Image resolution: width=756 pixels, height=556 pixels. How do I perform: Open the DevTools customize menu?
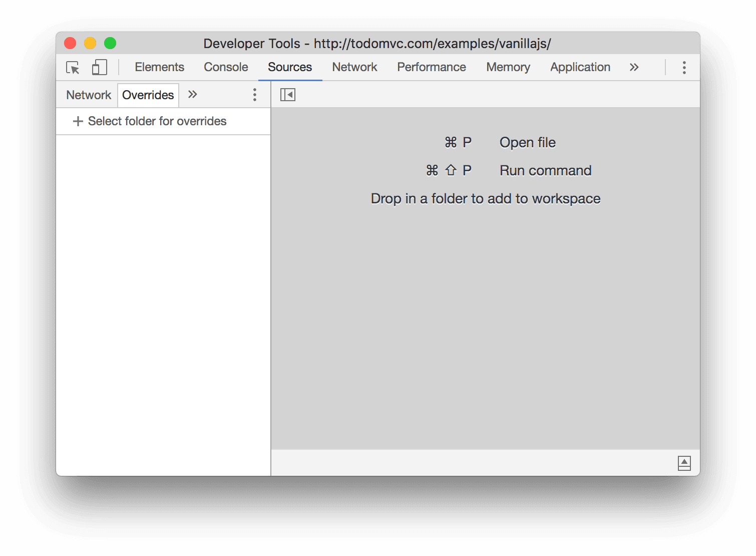click(x=683, y=67)
